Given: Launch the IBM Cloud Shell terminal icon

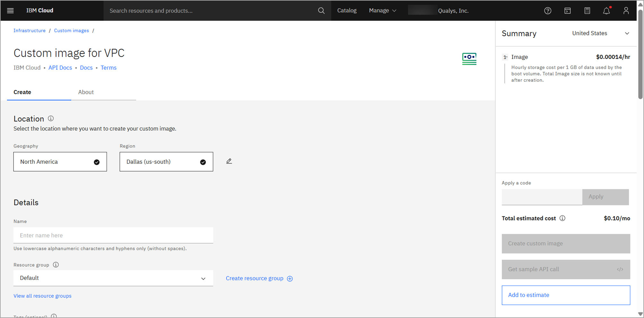Looking at the screenshot, I should coord(568,11).
